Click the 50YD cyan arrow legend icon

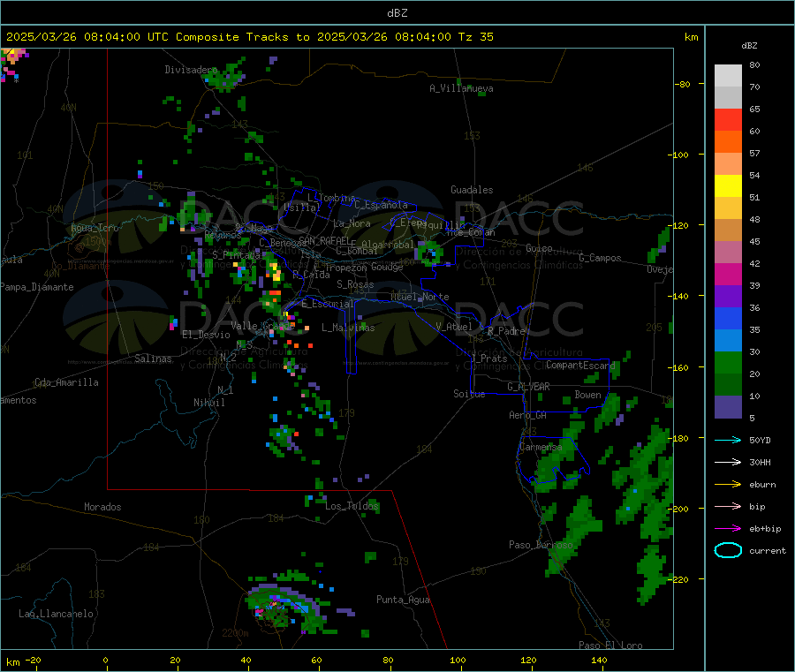pos(728,440)
